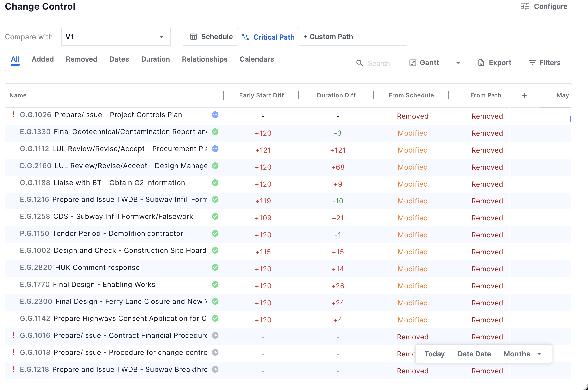
Task: Click grey not-started icon for G.G.1016
Action: [215, 335]
